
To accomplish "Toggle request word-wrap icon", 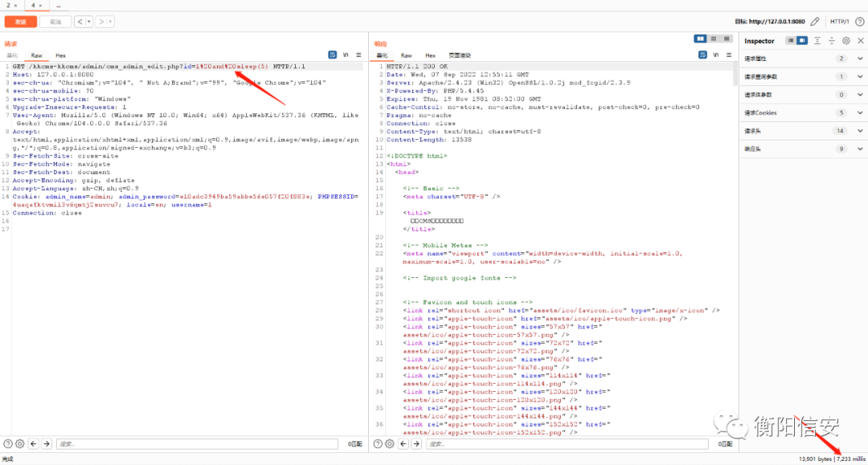I will pyautogui.click(x=332, y=55).
